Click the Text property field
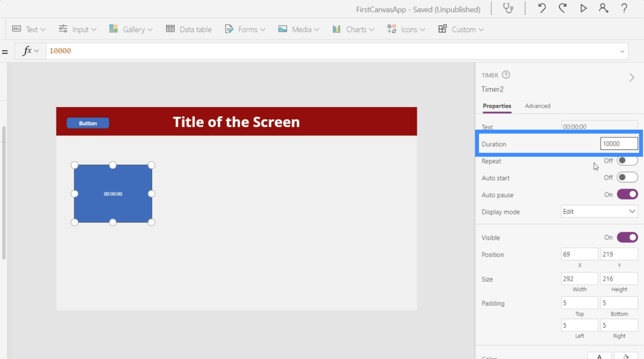Image resolution: width=644 pixels, height=359 pixels. click(599, 126)
